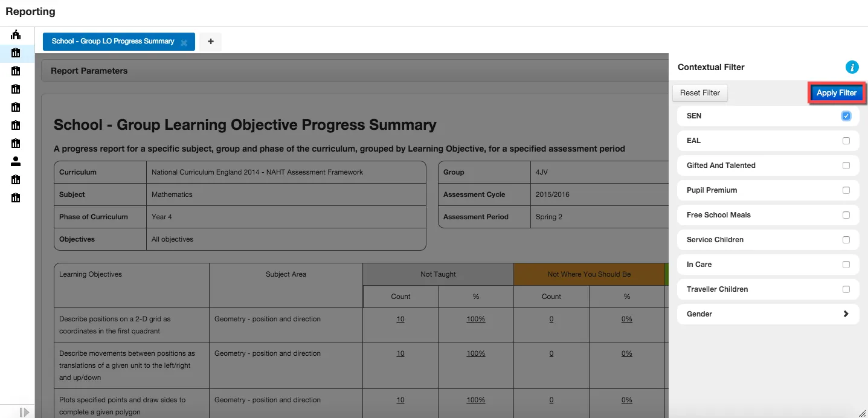Open Not Taught 100% for Describe positions row
The height and width of the screenshot is (418, 868).
click(476, 319)
